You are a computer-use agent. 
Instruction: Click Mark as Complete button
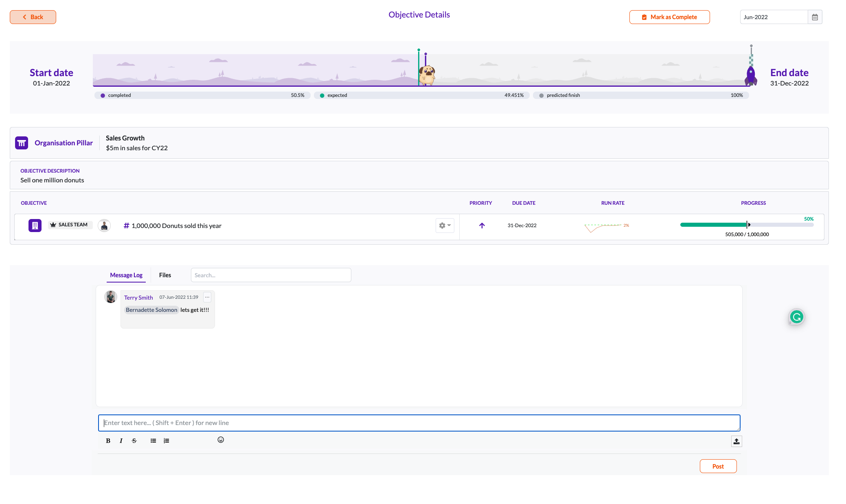click(x=669, y=17)
